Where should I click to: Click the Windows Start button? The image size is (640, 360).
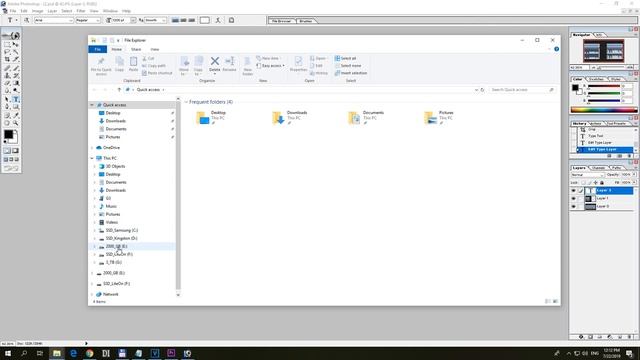7,353
